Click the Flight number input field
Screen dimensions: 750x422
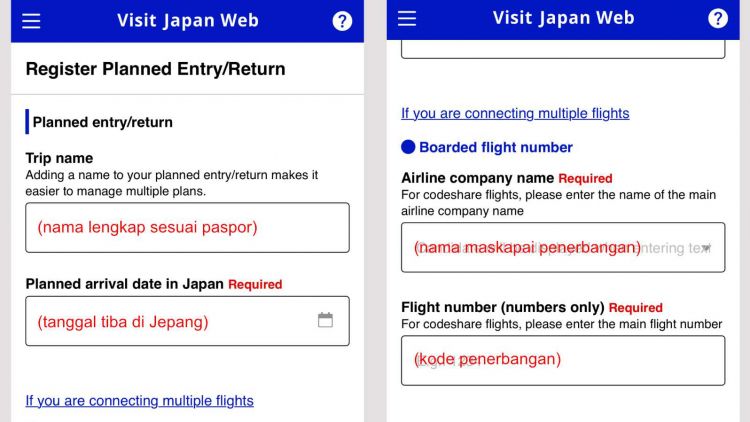(x=563, y=360)
